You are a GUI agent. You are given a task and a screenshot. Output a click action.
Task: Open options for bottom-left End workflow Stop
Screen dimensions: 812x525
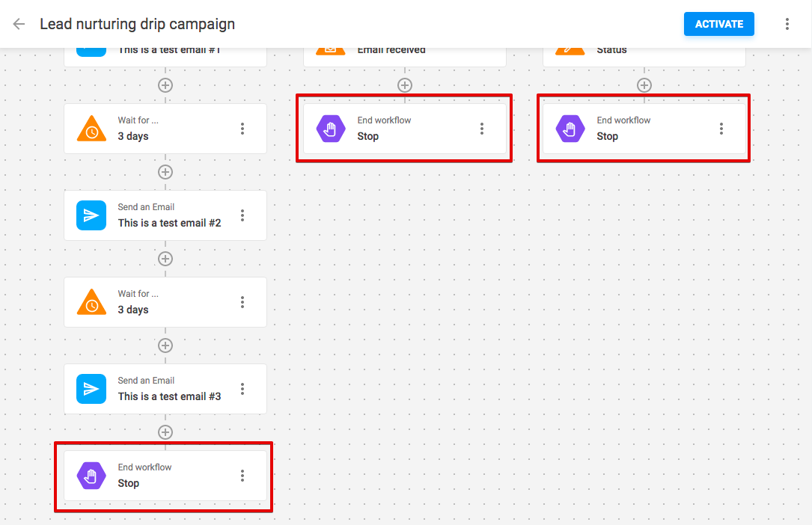[x=242, y=476]
